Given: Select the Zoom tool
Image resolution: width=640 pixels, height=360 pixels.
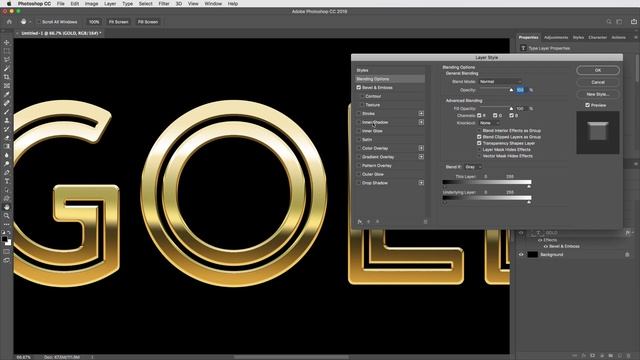Looking at the screenshot, I should point(7,216).
